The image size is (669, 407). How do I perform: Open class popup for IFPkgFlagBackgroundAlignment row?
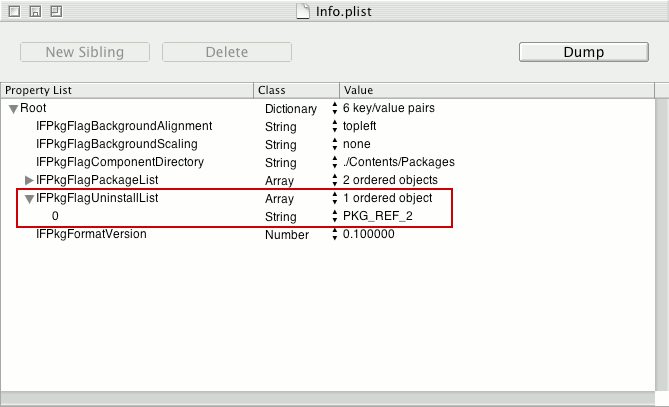point(334,126)
